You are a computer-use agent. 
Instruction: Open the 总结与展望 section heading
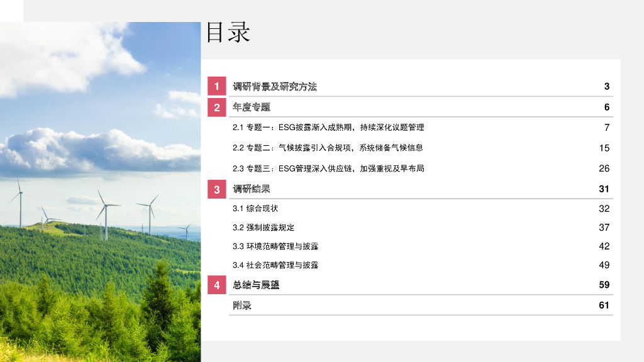point(256,285)
